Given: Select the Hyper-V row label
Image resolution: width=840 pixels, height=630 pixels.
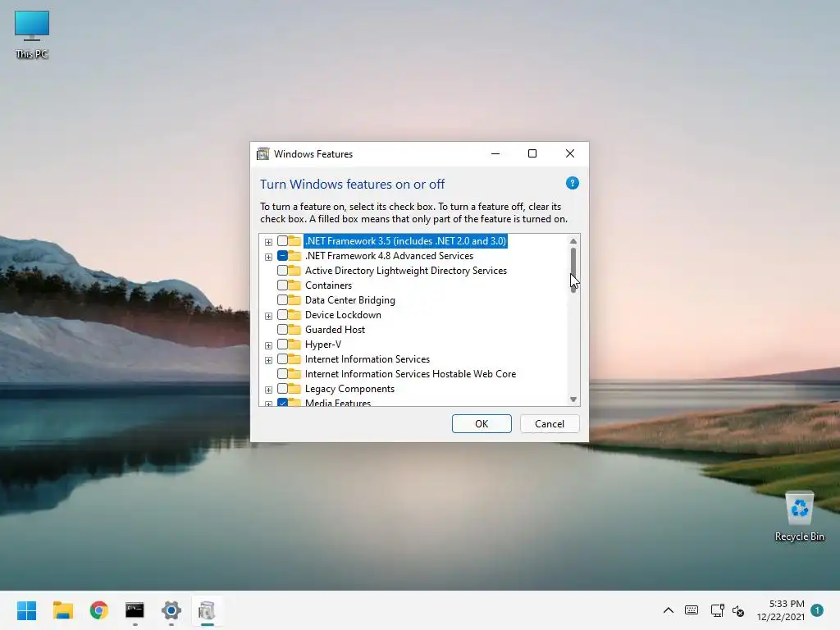Looking at the screenshot, I should click(323, 344).
